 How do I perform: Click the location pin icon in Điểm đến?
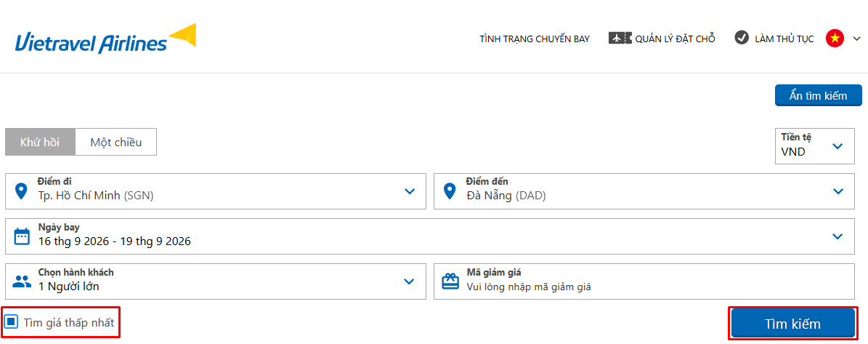450,192
